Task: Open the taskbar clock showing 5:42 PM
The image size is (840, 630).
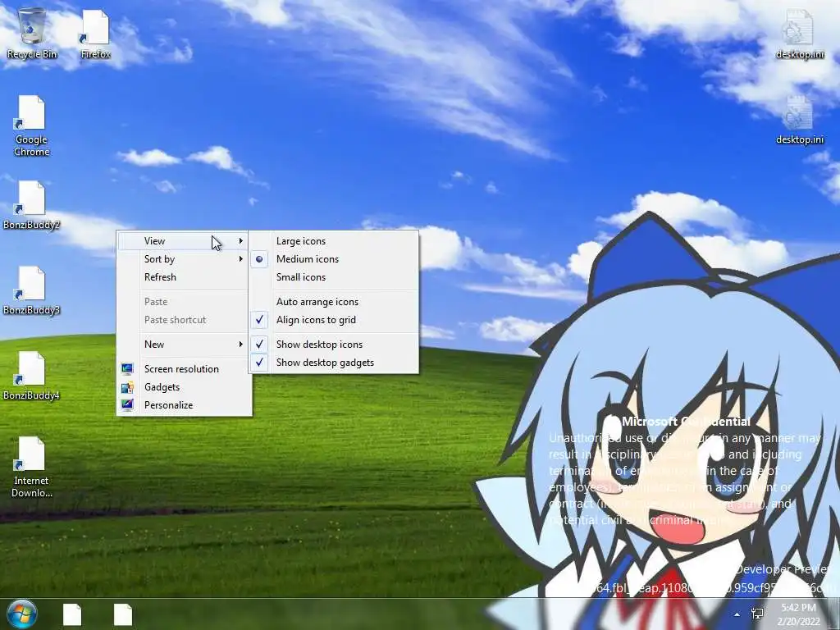Action: (x=798, y=614)
